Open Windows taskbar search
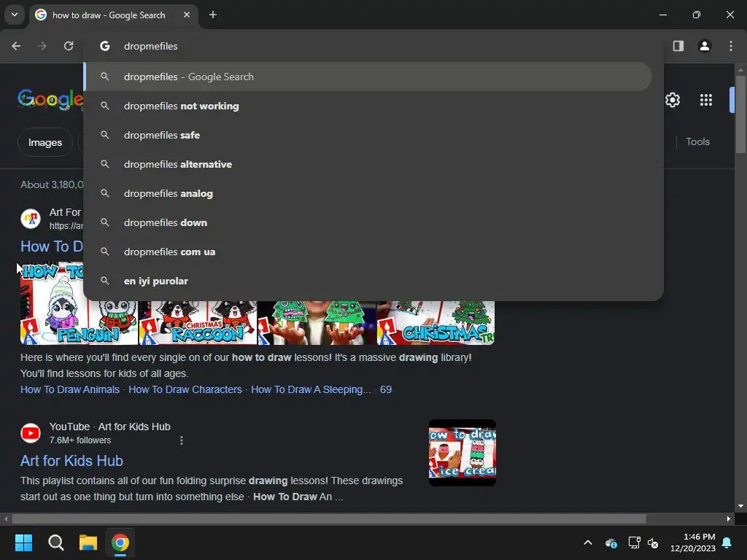This screenshot has width=747, height=560. 55,542
